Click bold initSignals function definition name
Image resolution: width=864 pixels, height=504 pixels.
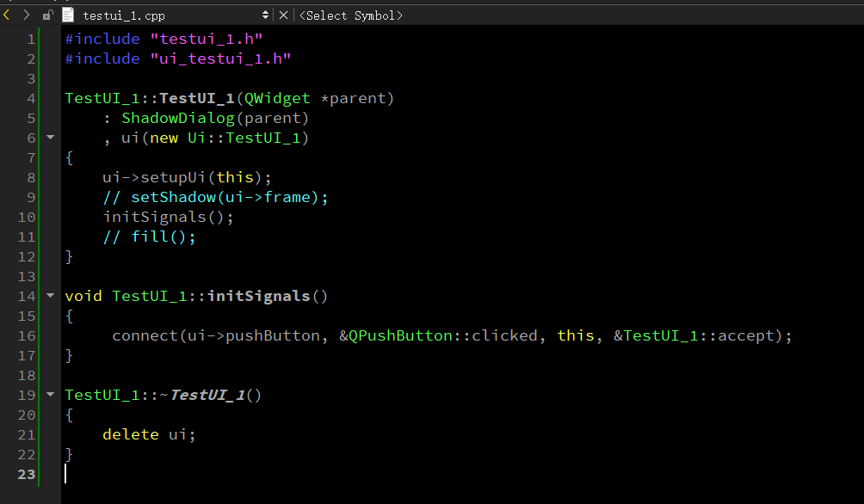258,297
